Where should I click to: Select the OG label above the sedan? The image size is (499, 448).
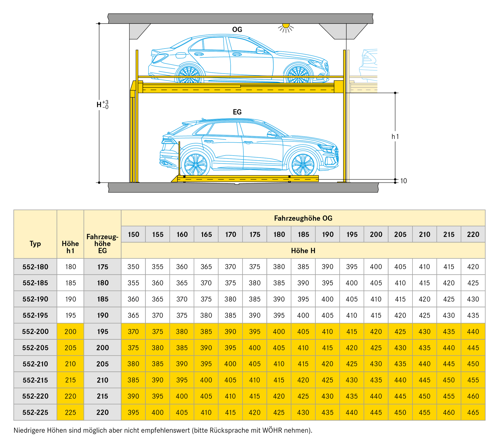(x=237, y=29)
